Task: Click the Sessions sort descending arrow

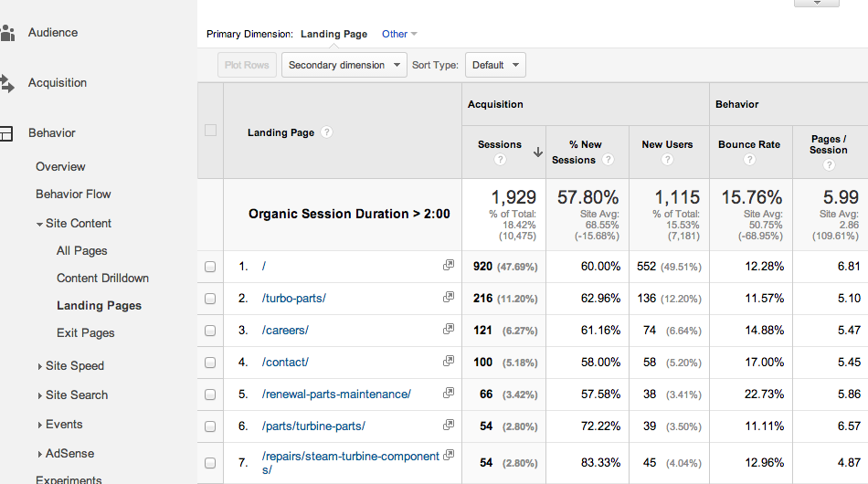Action: pyautogui.click(x=537, y=153)
